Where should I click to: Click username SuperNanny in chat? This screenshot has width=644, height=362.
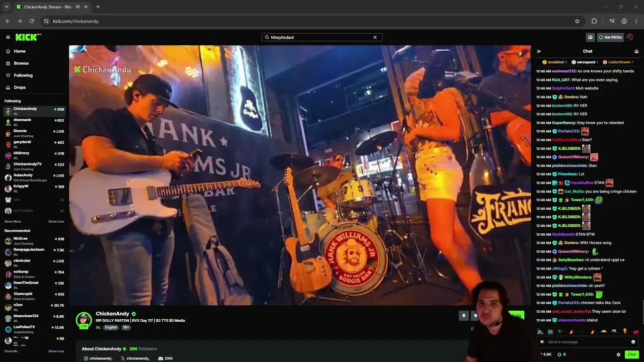[x=562, y=123]
